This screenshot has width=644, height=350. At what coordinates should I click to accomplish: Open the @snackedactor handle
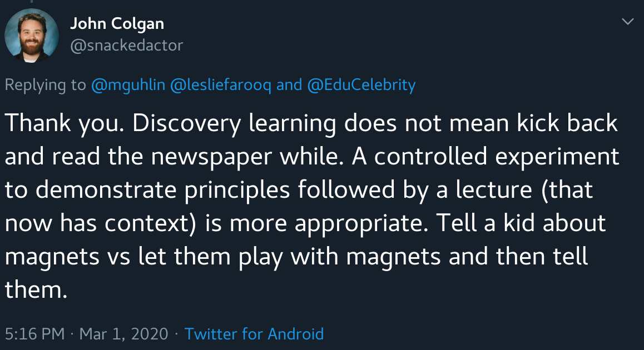point(126,45)
